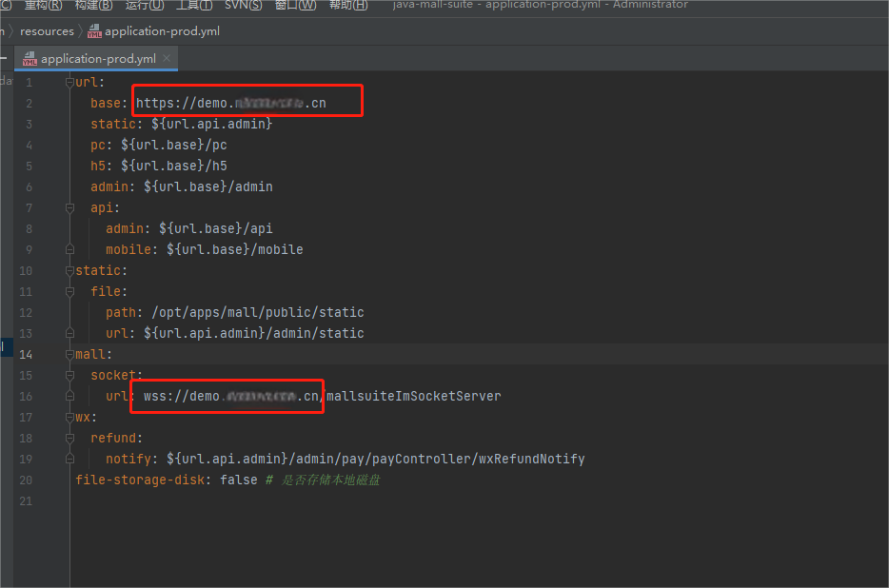This screenshot has width=889, height=588.
Task: Open the 窗口(W) window menu
Action: [x=295, y=5]
